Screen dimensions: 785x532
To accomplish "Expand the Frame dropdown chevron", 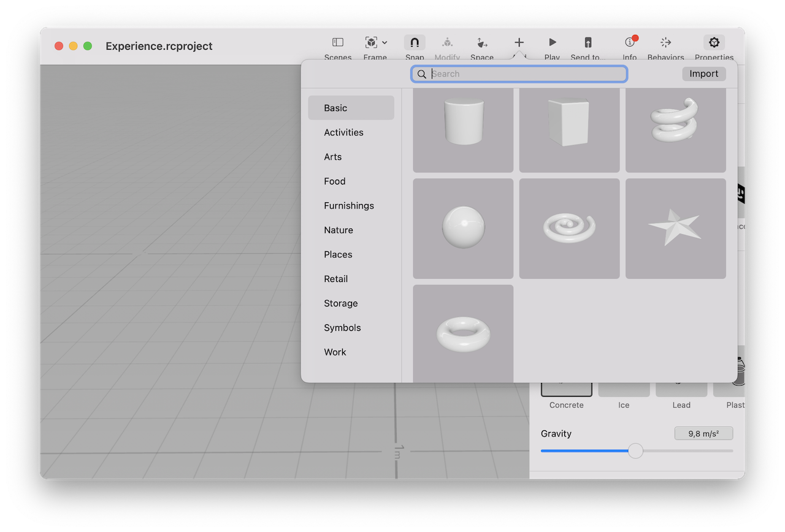I will point(385,42).
